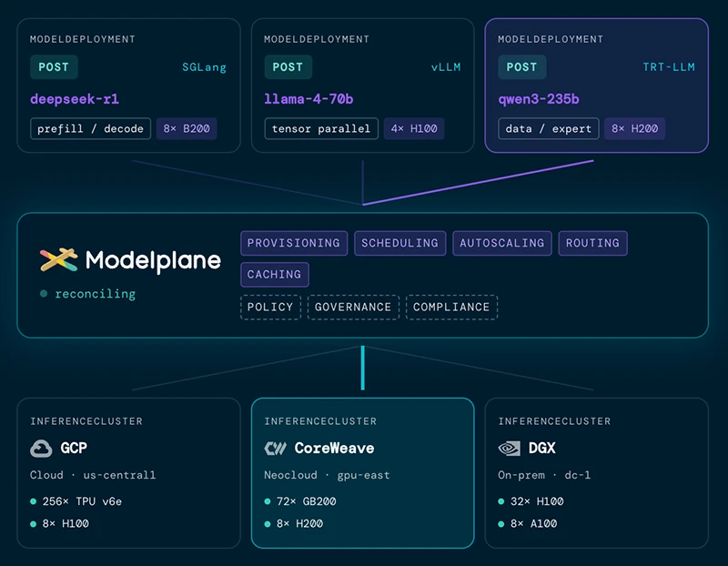Click the 256× TPU v6e entry
This screenshot has height=566, width=728.
click(82, 501)
